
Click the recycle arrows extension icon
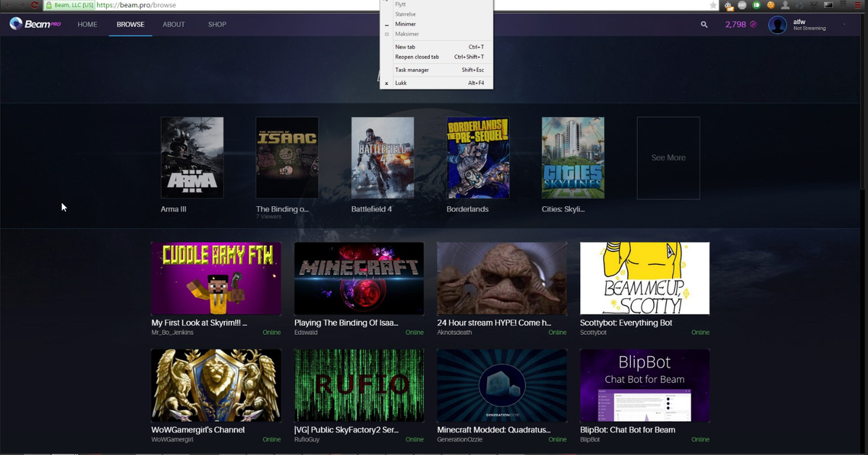click(799, 5)
